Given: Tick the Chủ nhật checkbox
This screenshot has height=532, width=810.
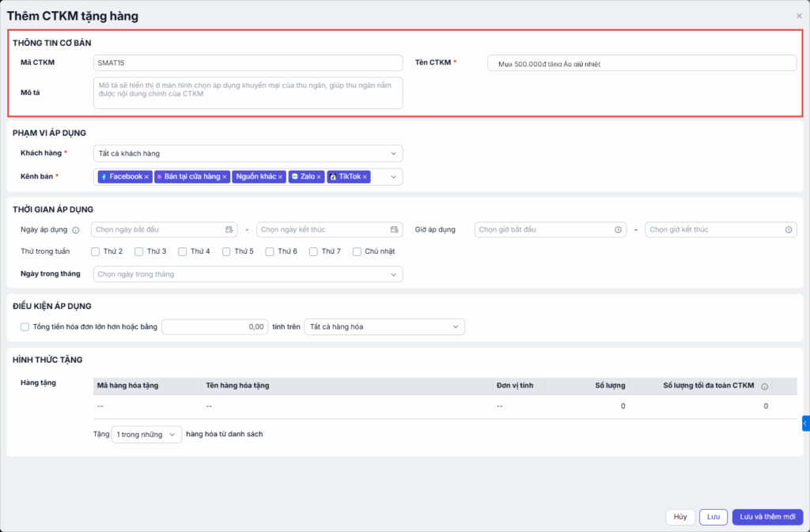Looking at the screenshot, I should pyautogui.click(x=357, y=252).
